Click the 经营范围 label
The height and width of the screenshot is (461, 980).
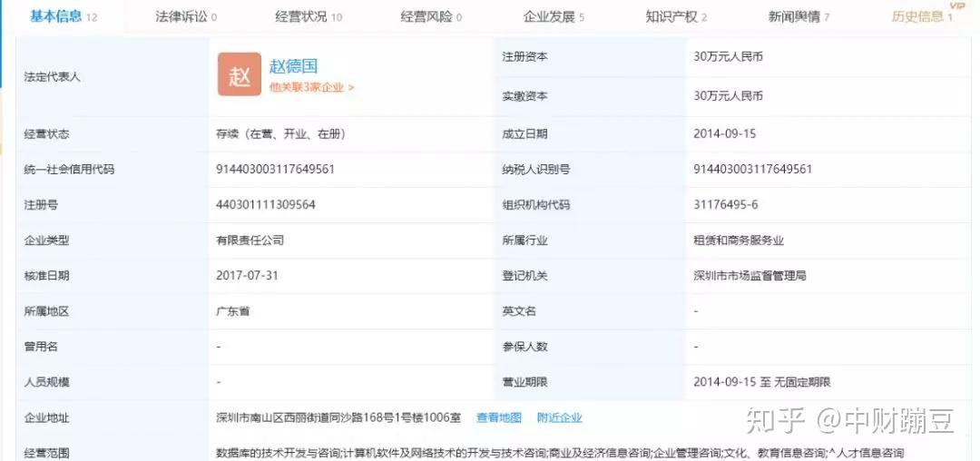46,453
